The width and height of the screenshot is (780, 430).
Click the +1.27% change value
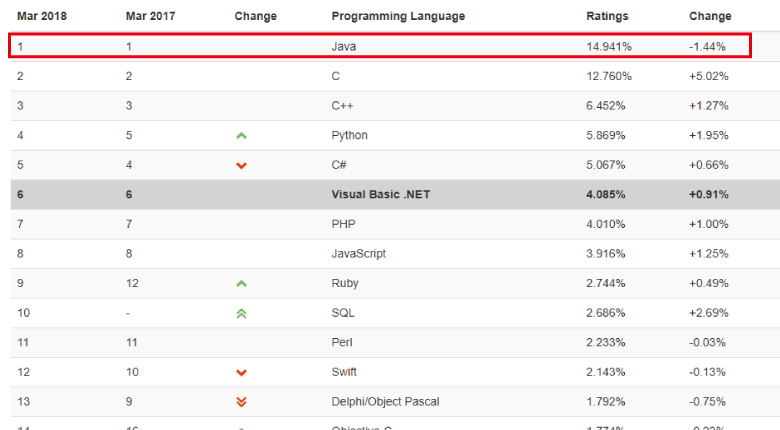tap(708, 106)
